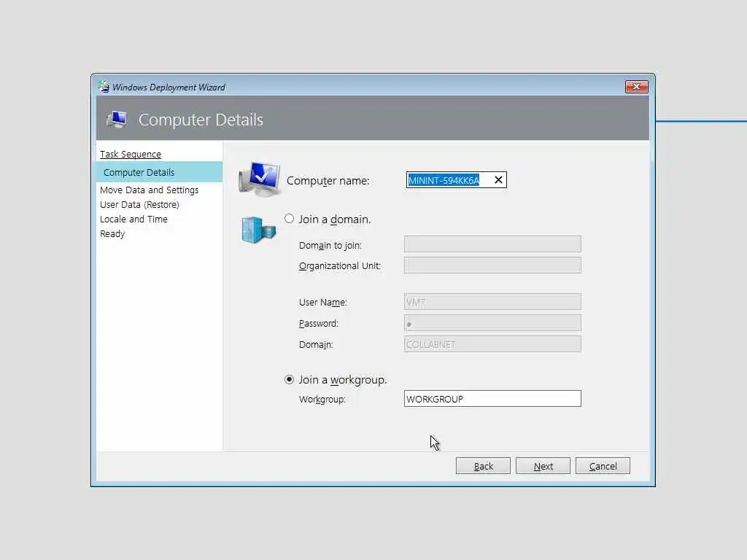Click the Back button
This screenshot has height=560, width=747.
pos(483,466)
